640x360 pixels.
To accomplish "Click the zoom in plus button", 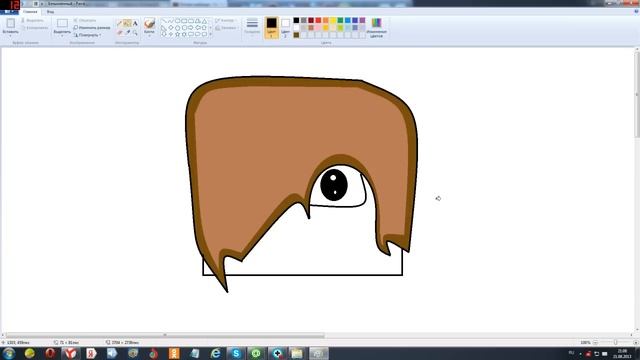I will tap(635, 342).
